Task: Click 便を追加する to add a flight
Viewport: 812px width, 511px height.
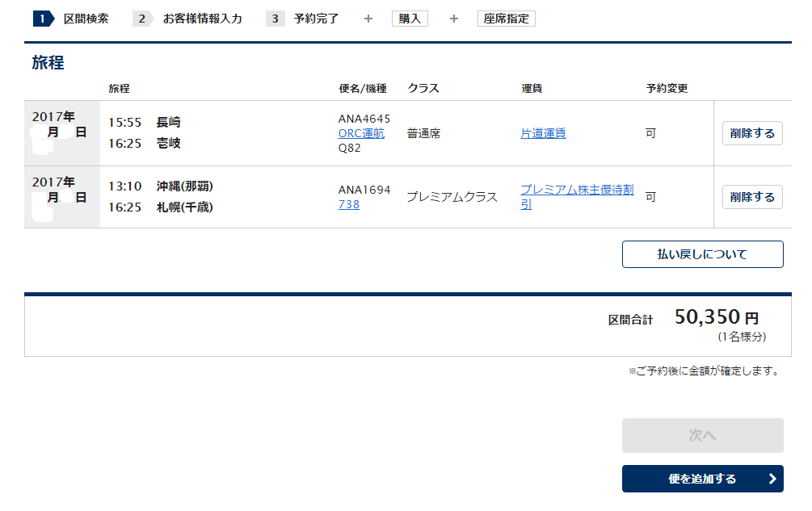Action: [x=702, y=479]
